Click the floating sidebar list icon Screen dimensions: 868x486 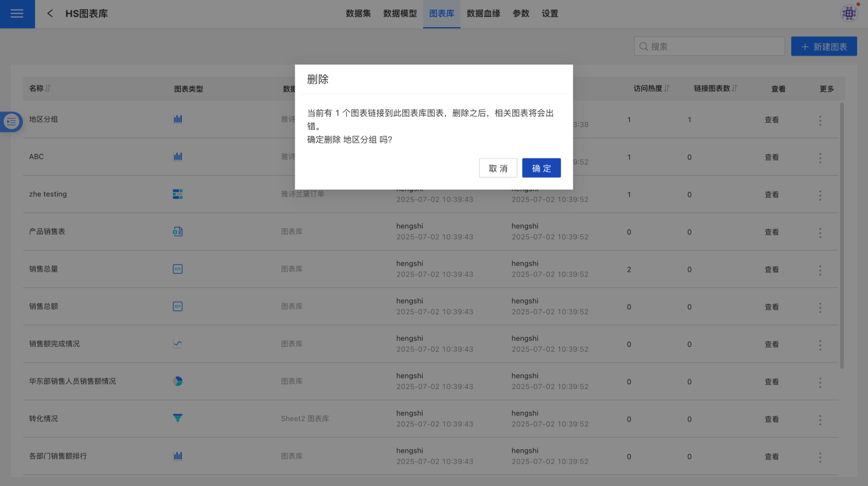click(x=11, y=121)
